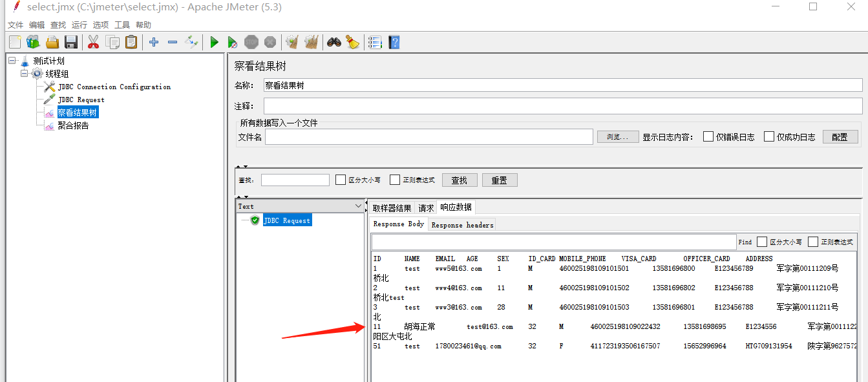Start the test with the green play icon
Viewport: 868px width, 382px height.
tap(214, 42)
